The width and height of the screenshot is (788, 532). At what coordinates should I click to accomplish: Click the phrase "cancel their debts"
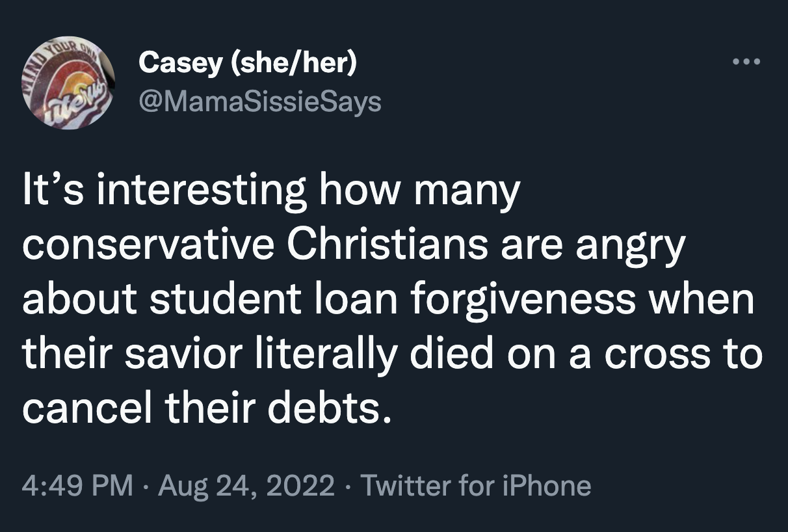(x=207, y=410)
